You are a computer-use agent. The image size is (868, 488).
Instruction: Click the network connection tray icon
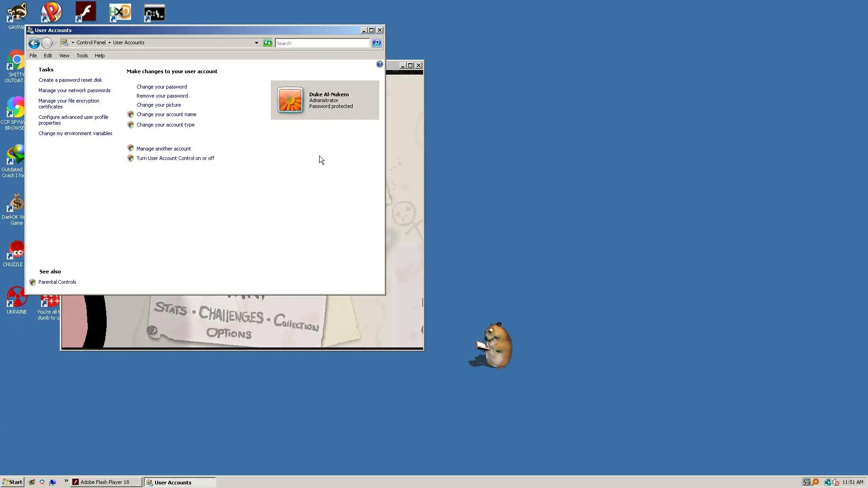pos(827,482)
